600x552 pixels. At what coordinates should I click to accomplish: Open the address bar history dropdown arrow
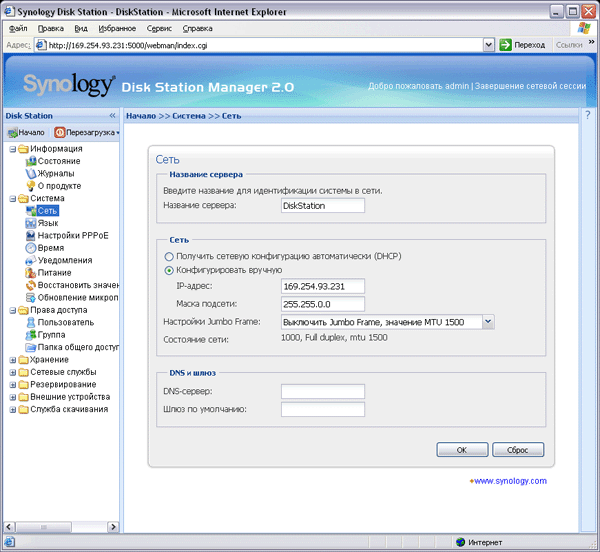click(x=488, y=45)
